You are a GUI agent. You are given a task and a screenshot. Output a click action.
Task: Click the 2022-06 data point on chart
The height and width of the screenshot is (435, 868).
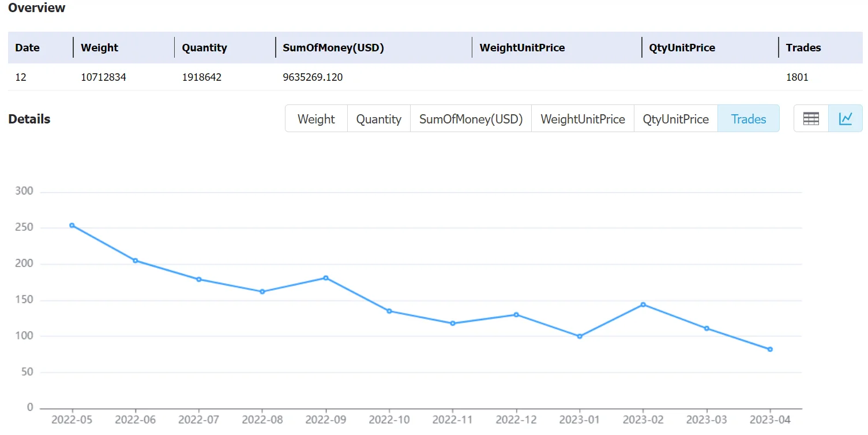click(136, 261)
